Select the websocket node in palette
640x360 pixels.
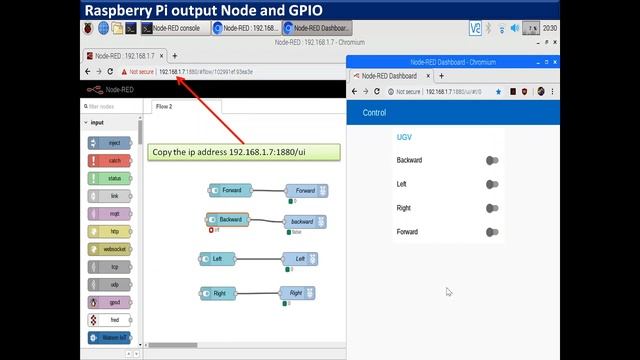(x=110, y=249)
